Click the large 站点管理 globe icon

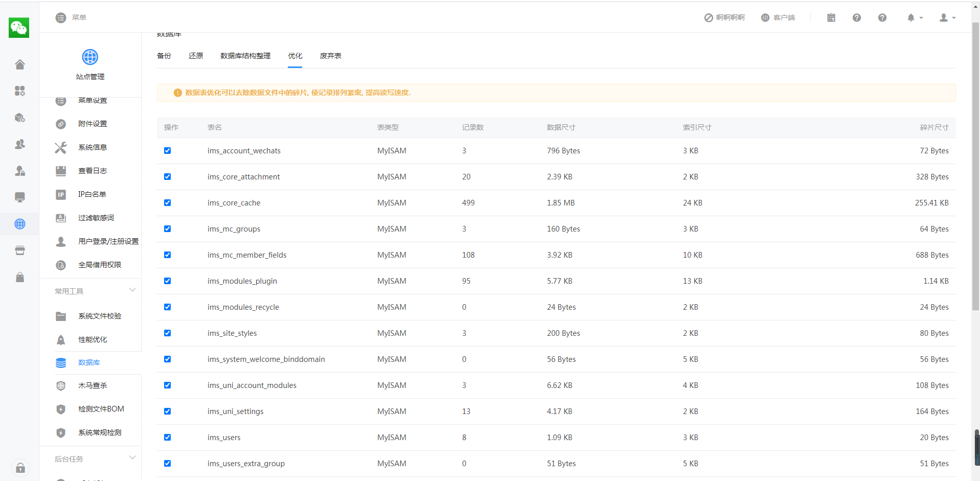90,57
